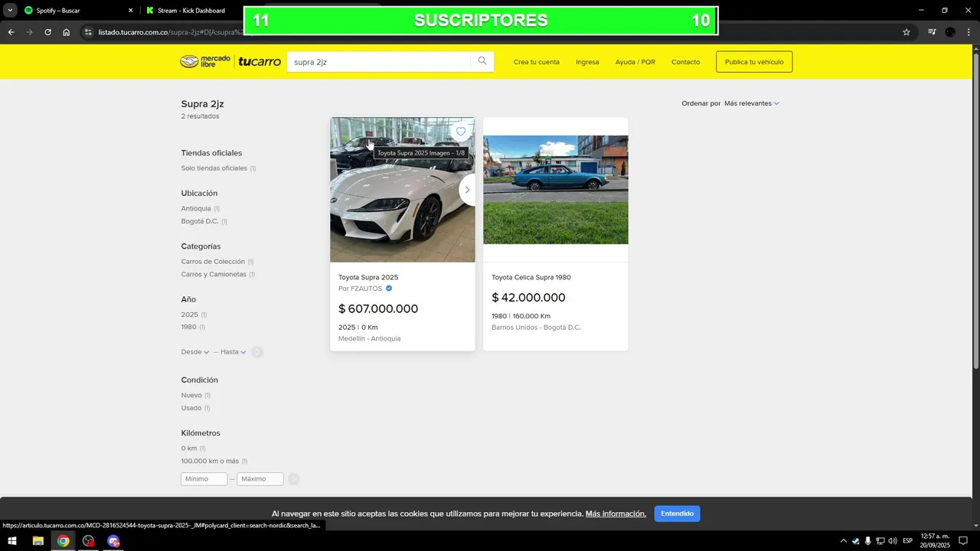This screenshot has width=980, height=551.
Task: Open Contacto in the header
Action: pyautogui.click(x=685, y=62)
